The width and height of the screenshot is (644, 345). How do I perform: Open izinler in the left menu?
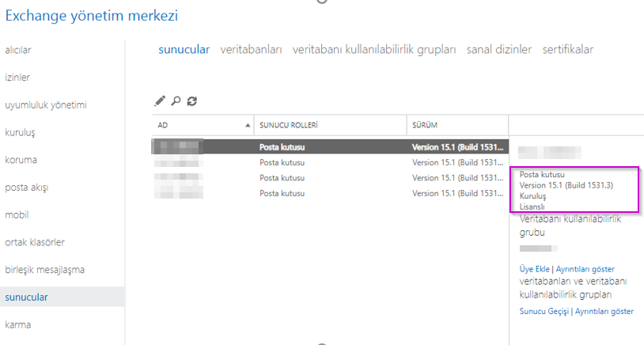click(17, 78)
